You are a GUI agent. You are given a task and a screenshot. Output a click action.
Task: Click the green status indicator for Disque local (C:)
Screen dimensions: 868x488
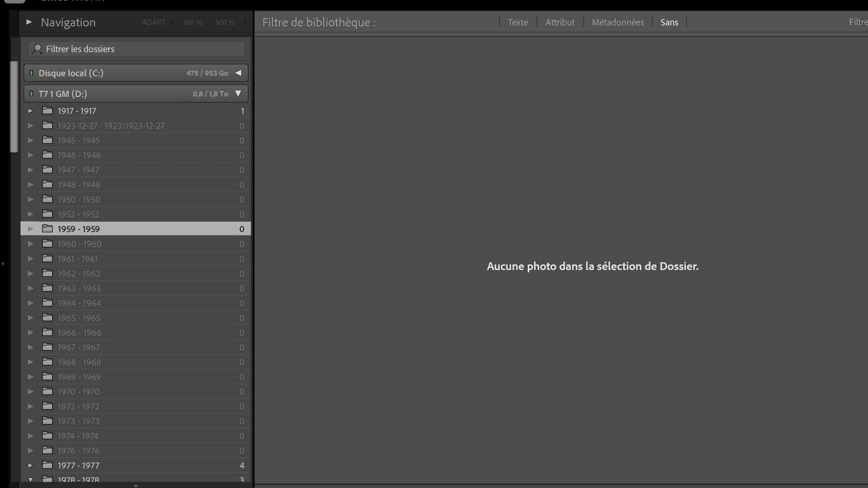[x=31, y=73]
